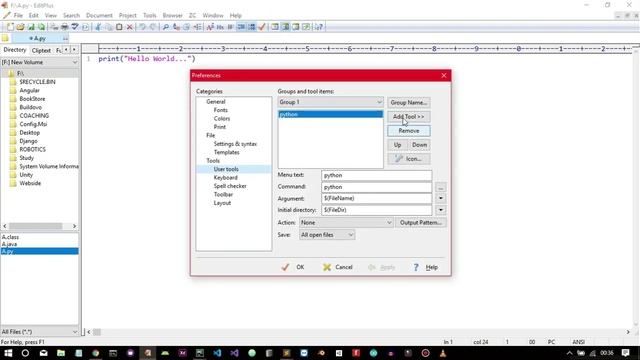Image resolution: width=640 pixels, height=360 pixels.
Task: Select Fonts in the Categories tree
Action: click(220, 110)
